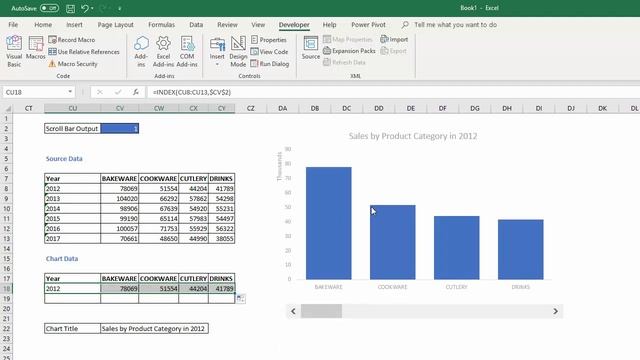This screenshot has width=640, height=360.
Task: Open the Help tab
Action: coord(329,24)
